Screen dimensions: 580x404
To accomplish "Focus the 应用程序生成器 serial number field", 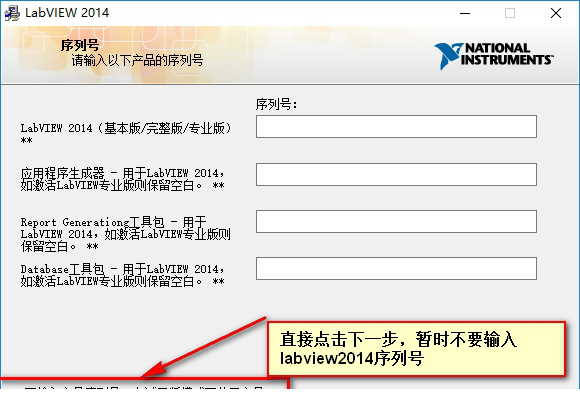I will click(396, 174).
